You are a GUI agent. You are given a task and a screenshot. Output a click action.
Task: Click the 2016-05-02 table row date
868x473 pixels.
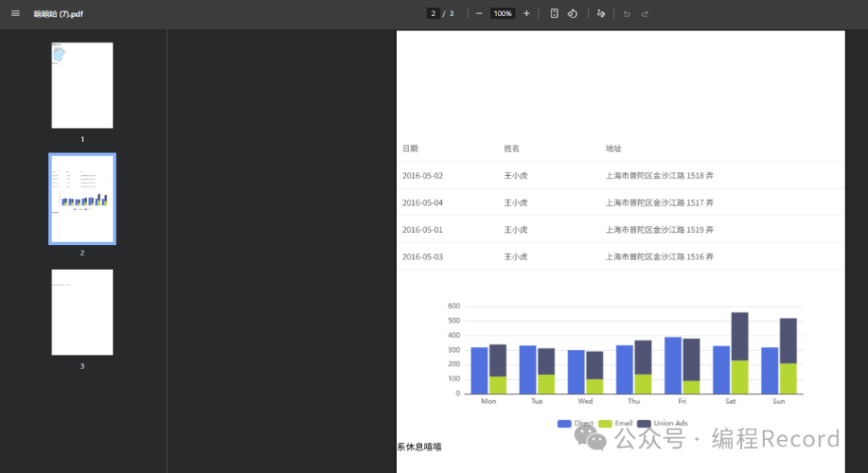[423, 176]
